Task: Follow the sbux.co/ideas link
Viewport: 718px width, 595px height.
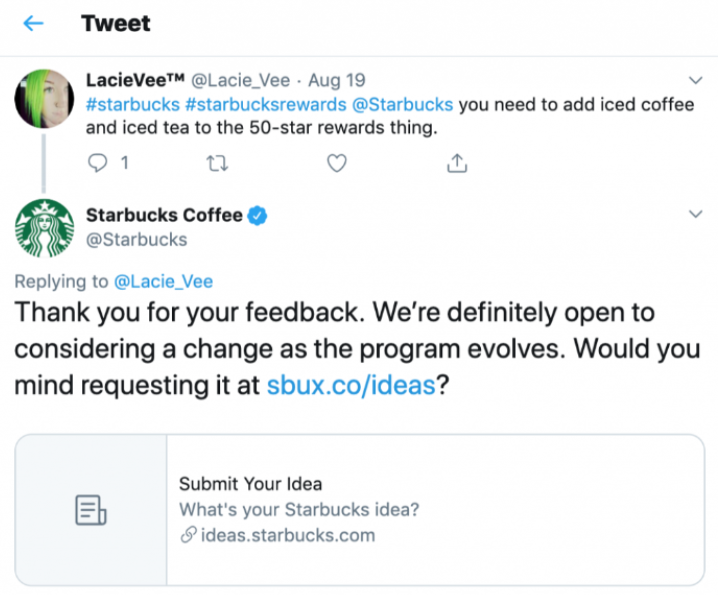Action: coord(350,385)
